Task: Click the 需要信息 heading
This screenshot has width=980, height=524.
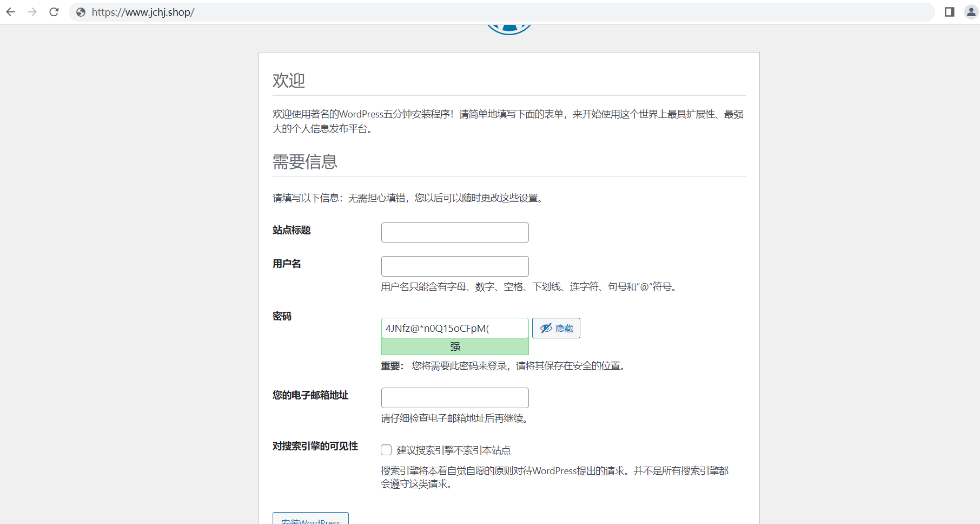Action: 305,162
